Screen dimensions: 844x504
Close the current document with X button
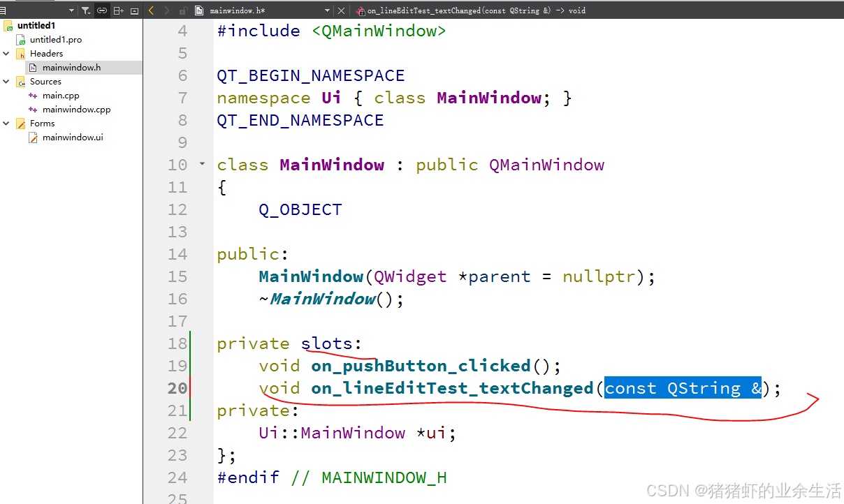(341, 10)
